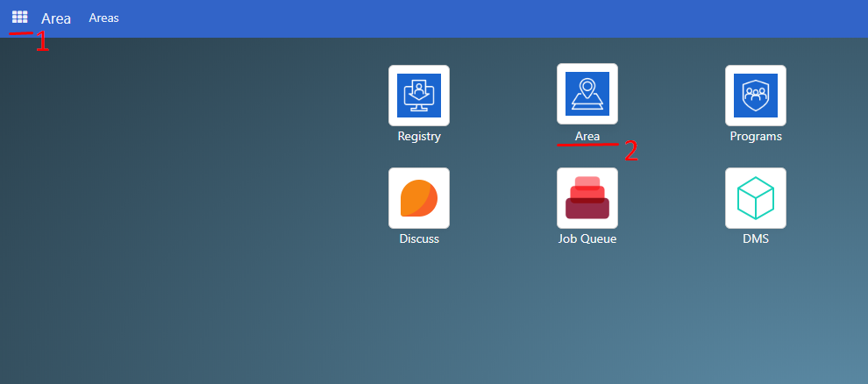Image resolution: width=868 pixels, height=384 pixels.
Task: Click the Registry text label
Action: click(x=419, y=137)
